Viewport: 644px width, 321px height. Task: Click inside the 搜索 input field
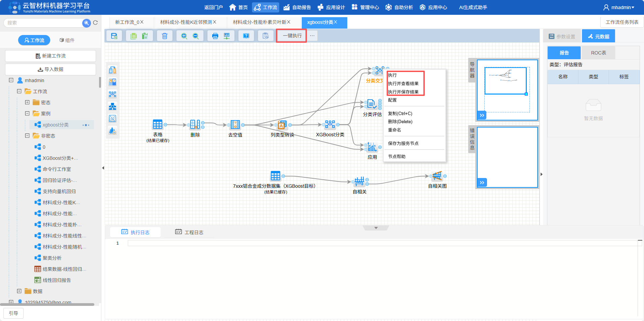click(x=43, y=23)
